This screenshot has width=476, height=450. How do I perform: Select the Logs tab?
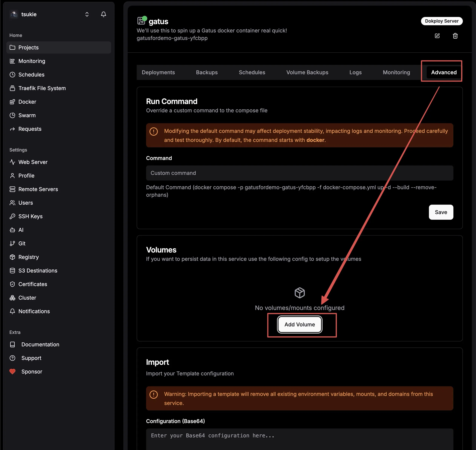[x=355, y=72]
